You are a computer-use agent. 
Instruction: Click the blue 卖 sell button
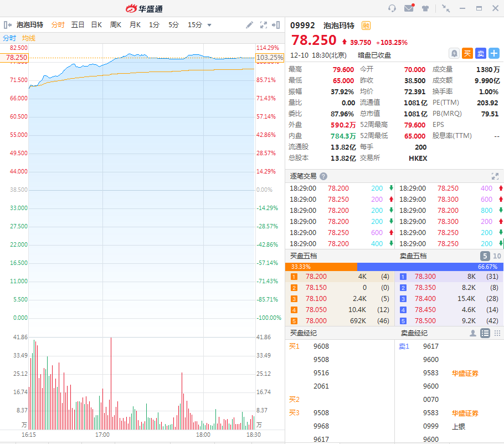[x=481, y=53]
